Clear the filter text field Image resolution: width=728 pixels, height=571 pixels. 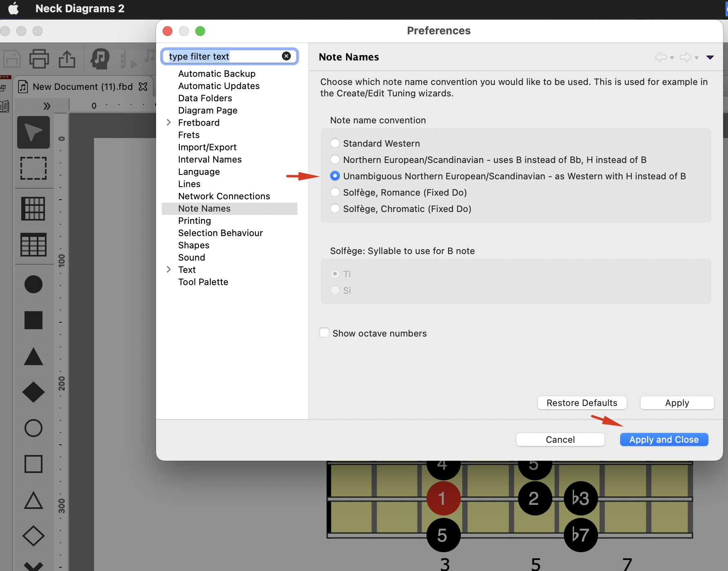tap(286, 56)
